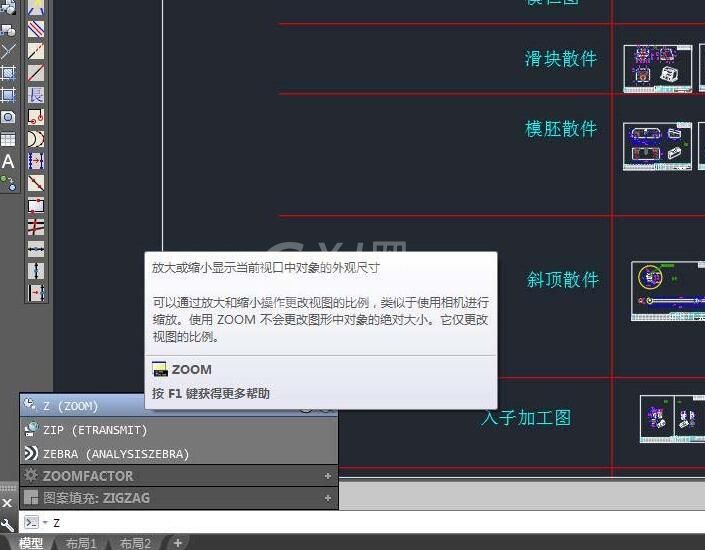Open the Table tool
Viewport: 705px width, 550px height.
(x=8, y=139)
